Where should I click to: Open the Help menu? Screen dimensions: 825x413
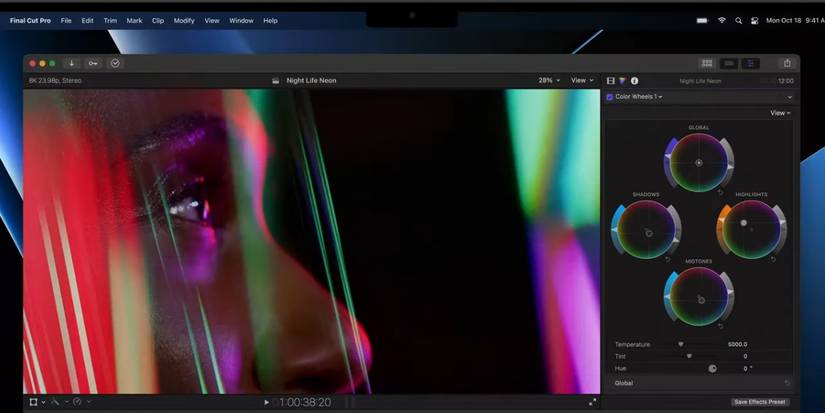[270, 21]
